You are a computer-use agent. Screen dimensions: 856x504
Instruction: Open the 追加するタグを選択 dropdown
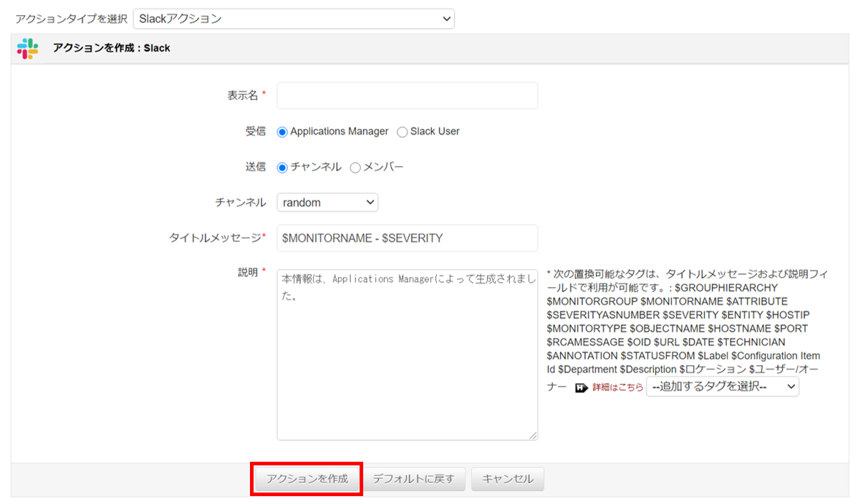[723, 387]
